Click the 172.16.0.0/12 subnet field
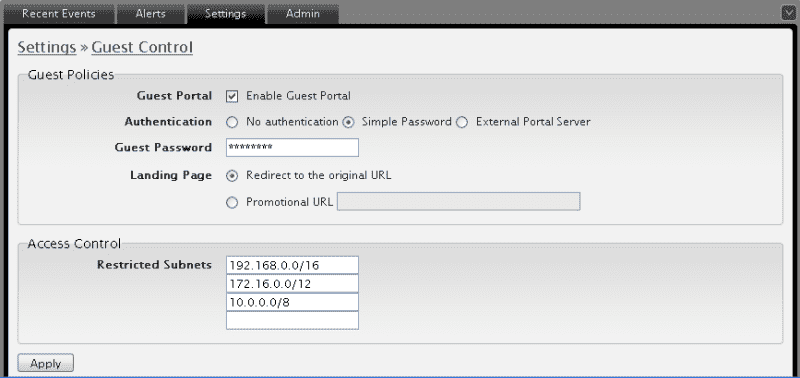This screenshot has width=800, height=378. 292,284
